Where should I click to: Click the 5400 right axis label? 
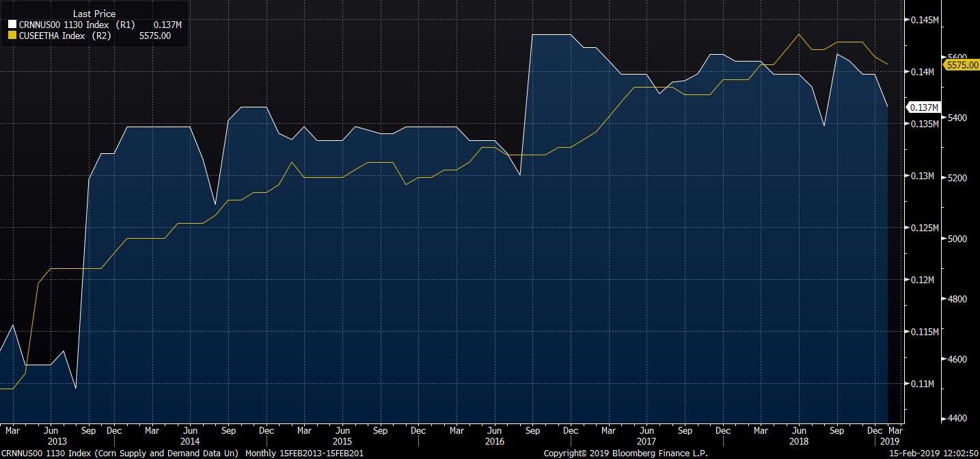(x=958, y=118)
